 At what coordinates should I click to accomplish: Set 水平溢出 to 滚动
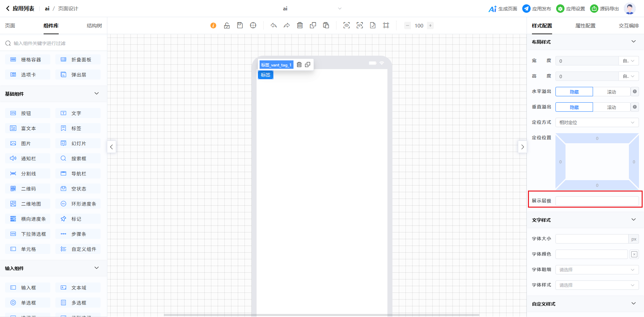[x=611, y=92]
